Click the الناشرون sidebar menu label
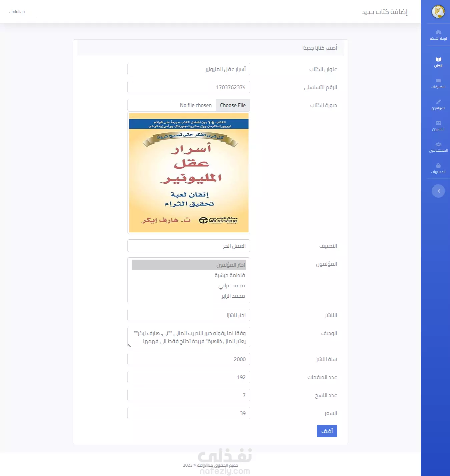The height and width of the screenshot is (476, 450). coord(438,129)
